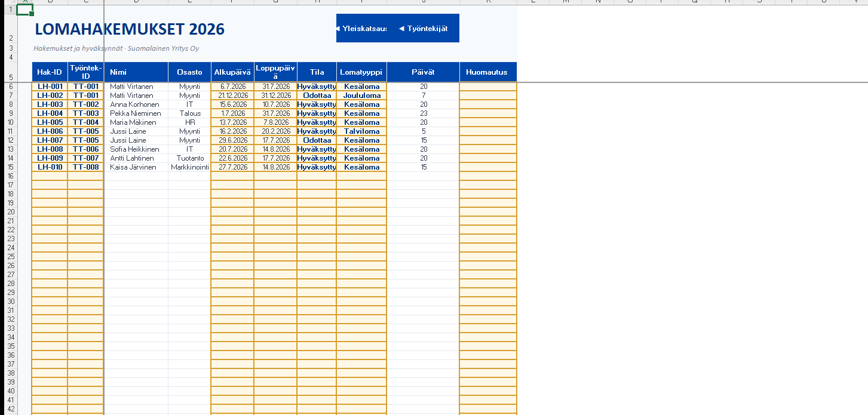
Task: Click the Tuotanto department cell
Action: point(189,158)
